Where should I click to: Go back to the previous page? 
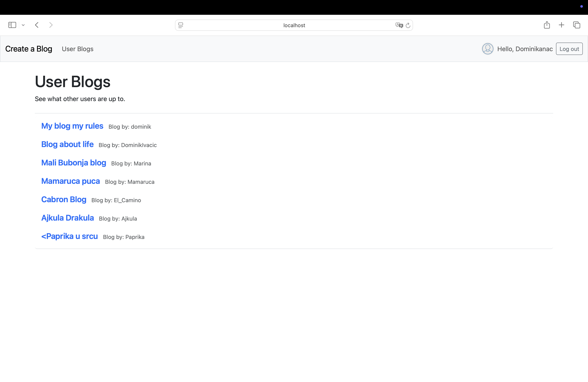pyautogui.click(x=37, y=25)
